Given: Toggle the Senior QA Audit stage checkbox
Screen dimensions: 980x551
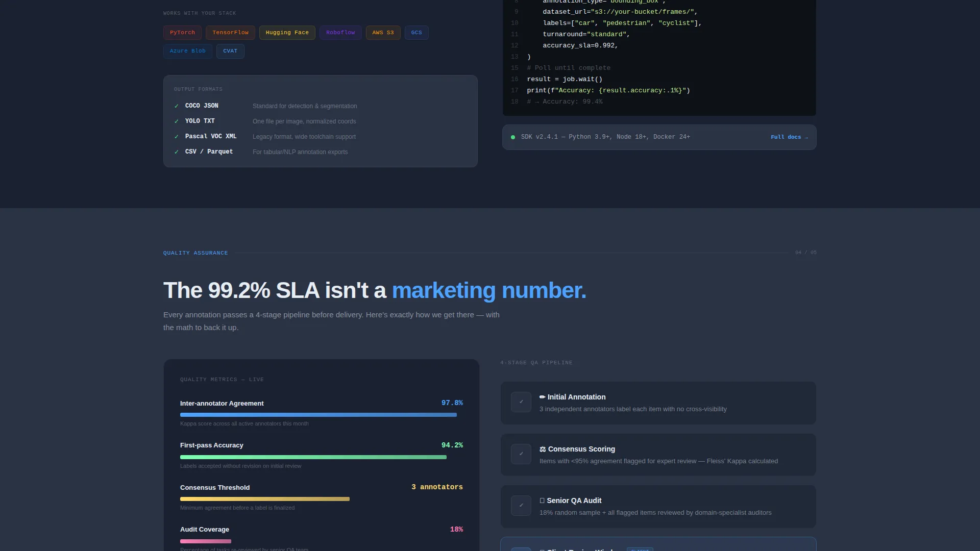Looking at the screenshot, I should (x=521, y=506).
